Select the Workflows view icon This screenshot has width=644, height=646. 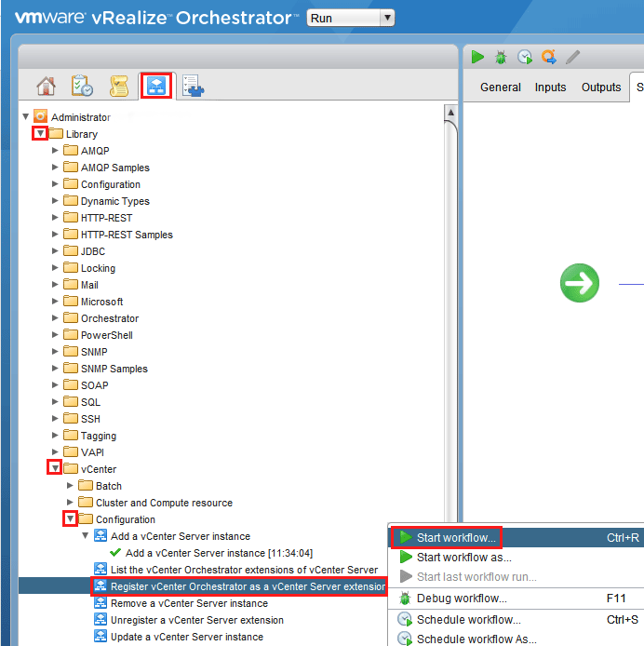click(156, 86)
